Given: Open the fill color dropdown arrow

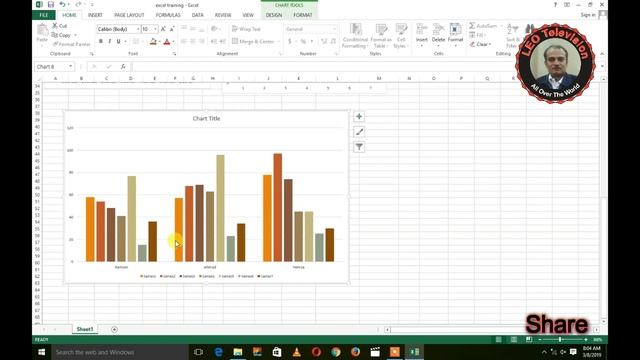Looking at the screenshot, I should 159,41.
